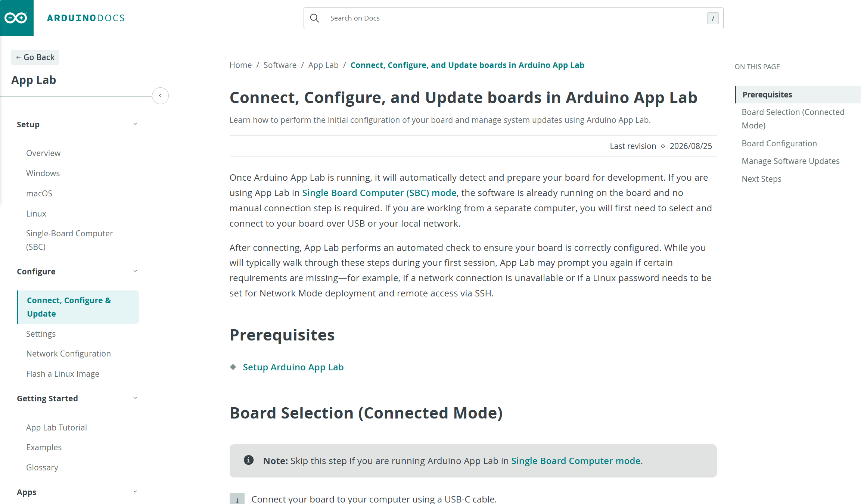Viewport: 867px width, 504px height.
Task: Open the App Lab Tutorial page
Action: pyautogui.click(x=56, y=427)
